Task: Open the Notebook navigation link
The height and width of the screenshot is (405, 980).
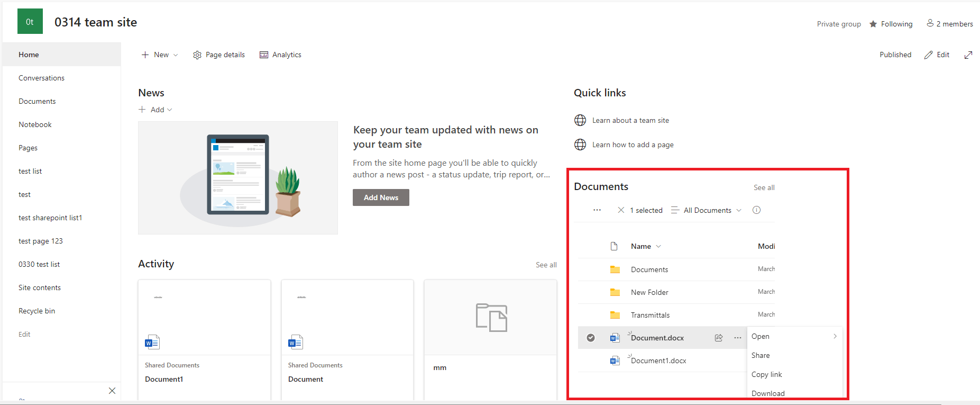Action: tap(35, 124)
